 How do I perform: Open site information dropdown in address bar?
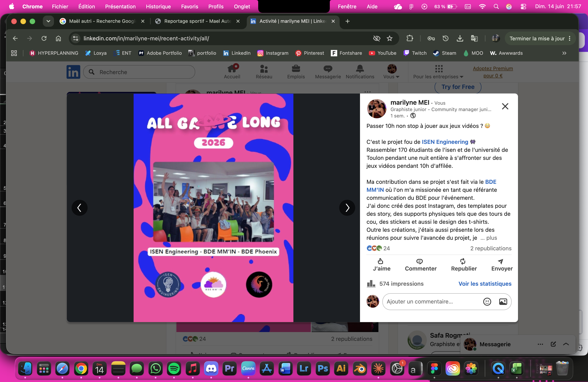click(76, 39)
